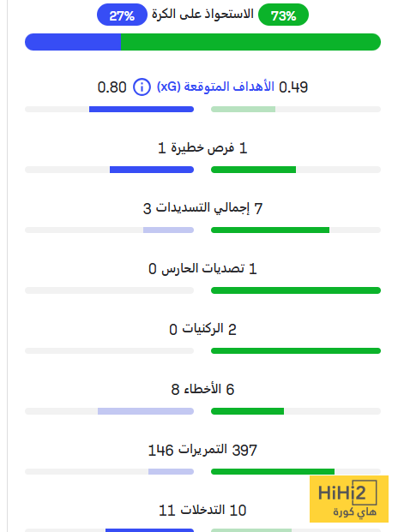
Task: Click the light blue passes bar for 146
Action: click(172, 472)
